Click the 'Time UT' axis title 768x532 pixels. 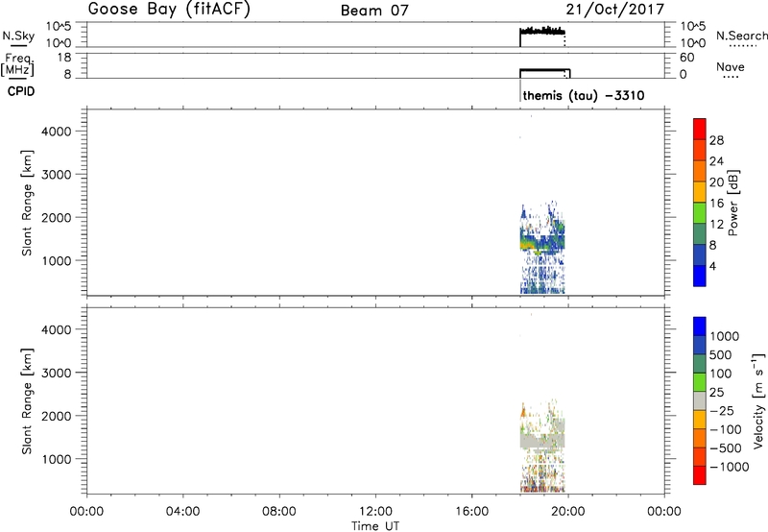click(x=375, y=526)
